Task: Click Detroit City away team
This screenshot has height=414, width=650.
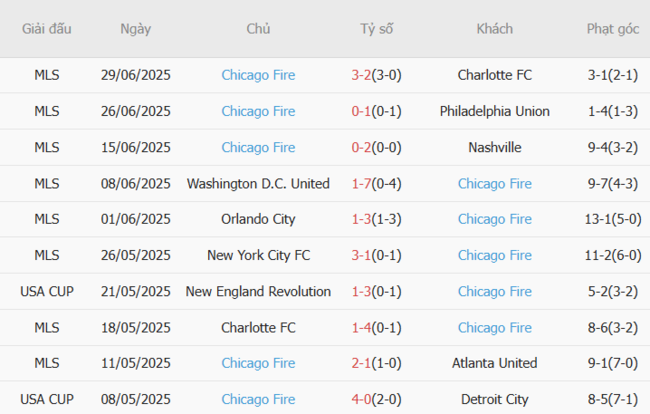Action: (x=495, y=399)
